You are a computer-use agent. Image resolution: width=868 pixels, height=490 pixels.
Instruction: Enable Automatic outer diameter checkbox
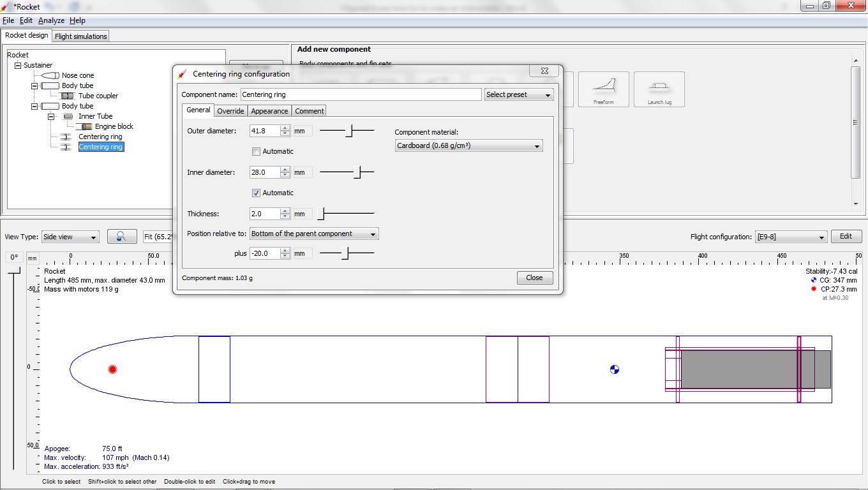(257, 152)
